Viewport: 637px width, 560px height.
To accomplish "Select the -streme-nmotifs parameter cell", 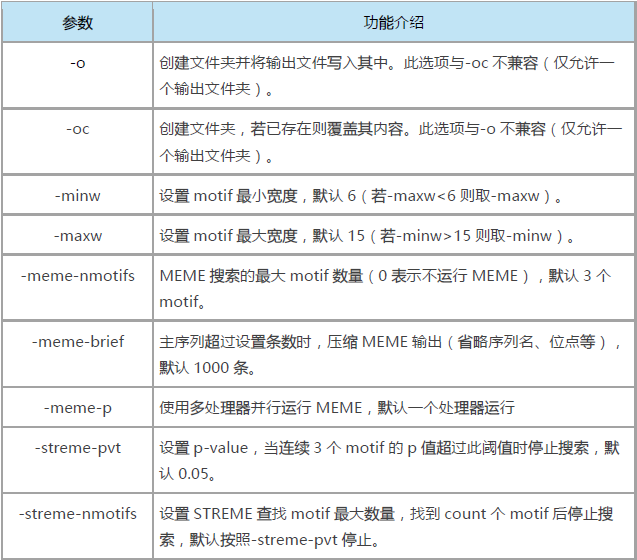I will click(x=77, y=514).
